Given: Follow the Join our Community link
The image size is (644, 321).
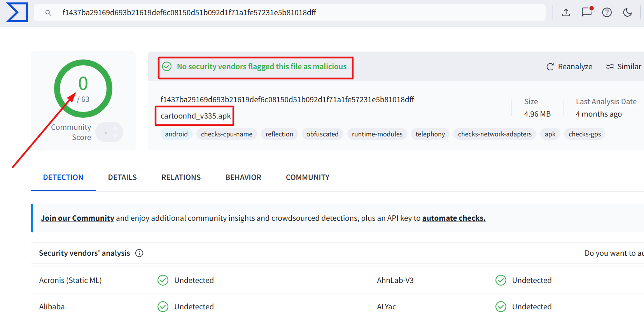Looking at the screenshot, I should pos(78,218).
